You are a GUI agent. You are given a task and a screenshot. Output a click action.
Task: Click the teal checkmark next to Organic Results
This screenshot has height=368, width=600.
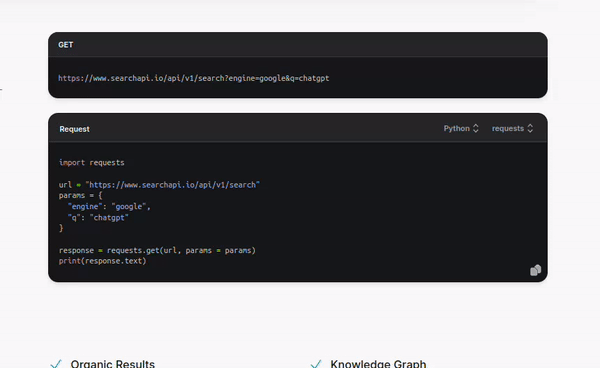(x=56, y=364)
